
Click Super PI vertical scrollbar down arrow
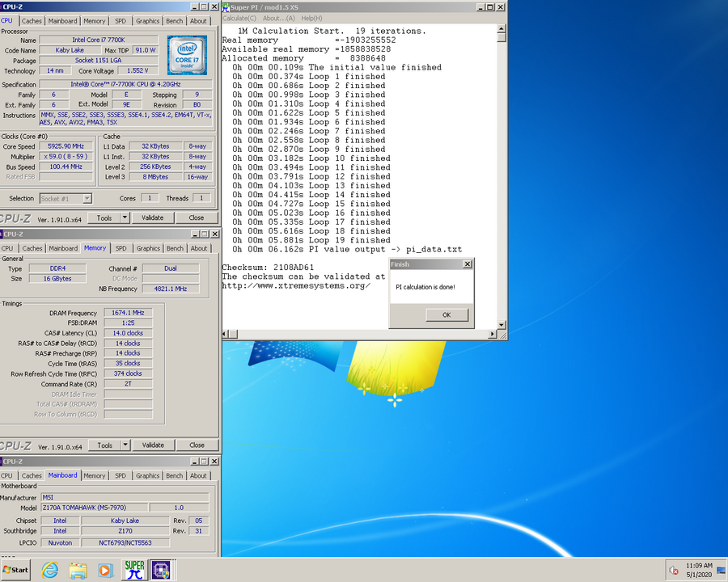pyautogui.click(x=502, y=325)
